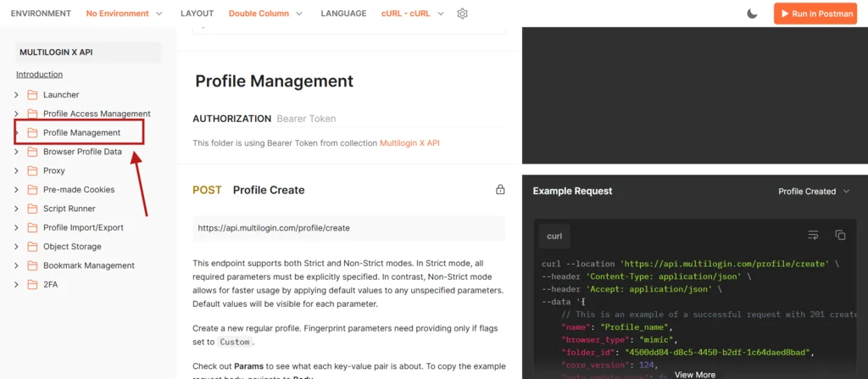This screenshot has width=868, height=379.
Task: Expand the Pre-made Cookies chevron
Action: pyautogui.click(x=17, y=190)
